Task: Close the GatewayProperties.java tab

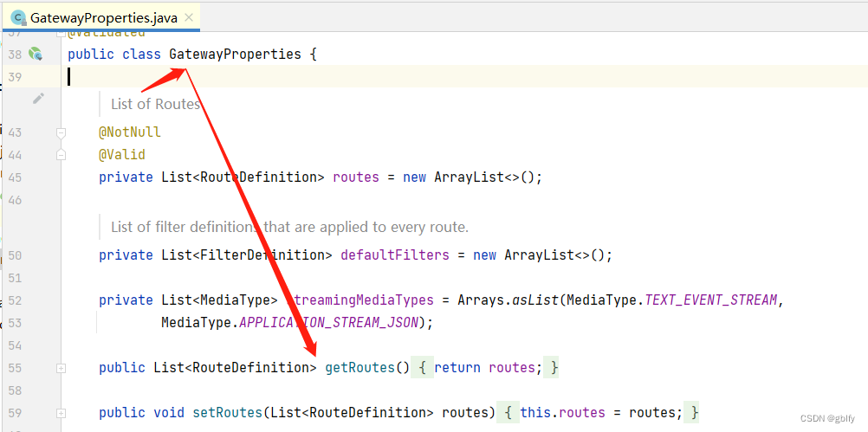Action: pyautogui.click(x=189, y=17)
